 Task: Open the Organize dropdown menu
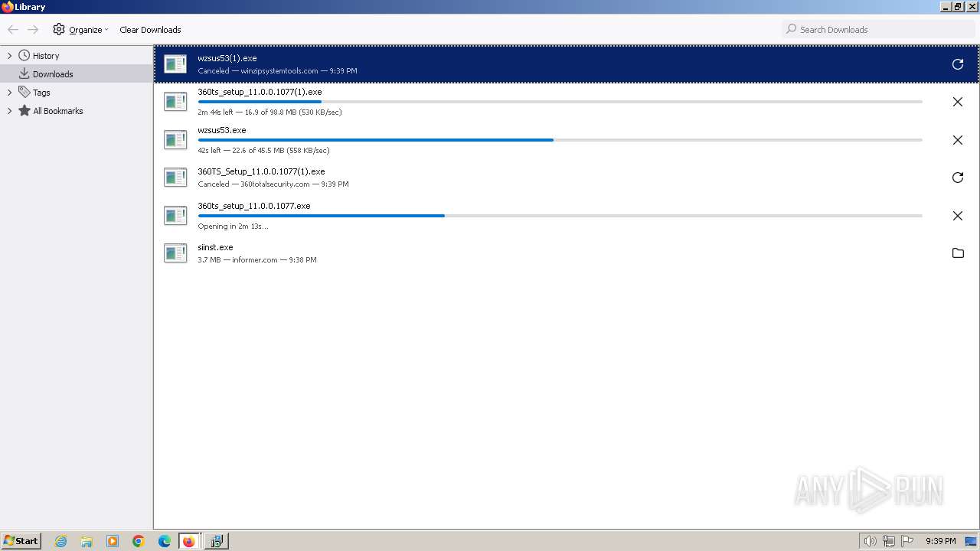pyautogui.click(x=80, y=30)
